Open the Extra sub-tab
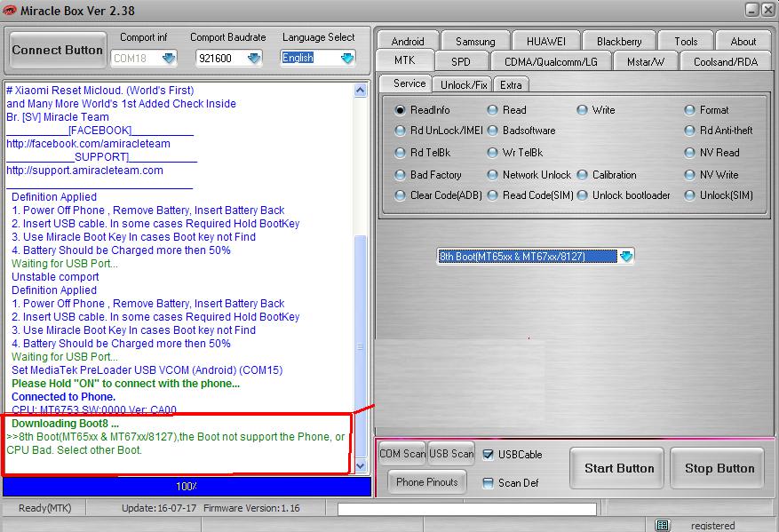 click(511, 84)
